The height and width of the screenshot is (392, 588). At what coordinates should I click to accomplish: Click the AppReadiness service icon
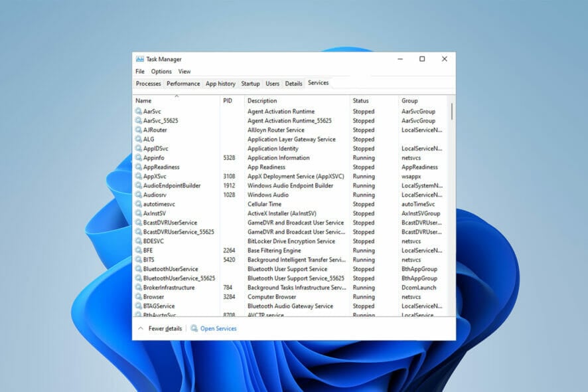[137, 167]
